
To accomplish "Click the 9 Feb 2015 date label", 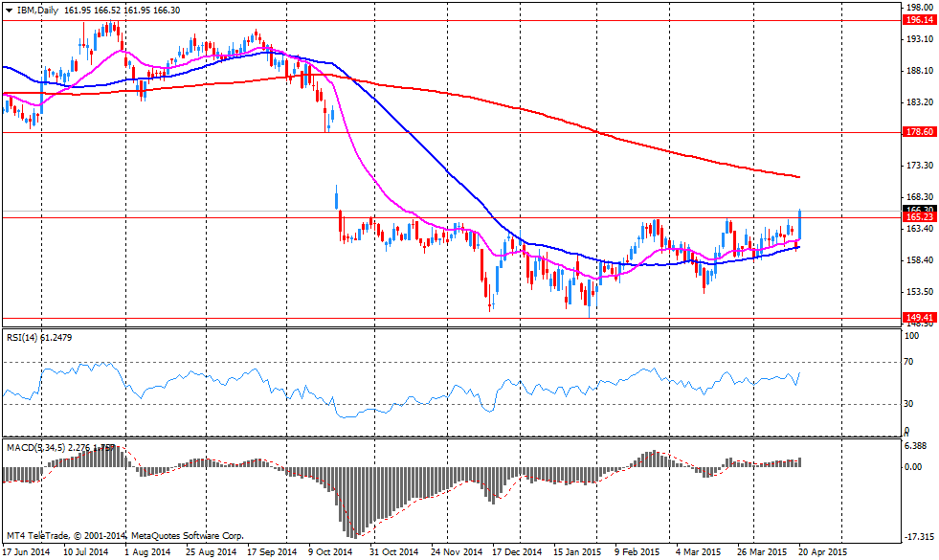I will (637, 551).
